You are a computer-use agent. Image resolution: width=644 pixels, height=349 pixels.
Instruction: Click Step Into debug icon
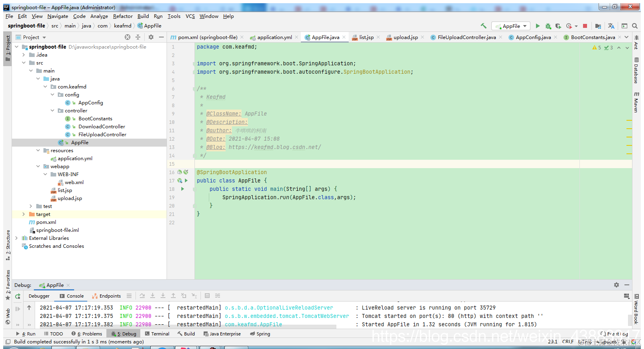tap(153, 296)
